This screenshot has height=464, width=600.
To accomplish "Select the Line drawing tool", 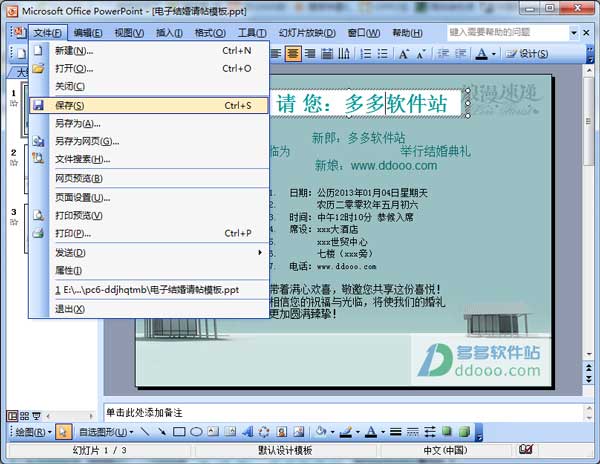I will pos(145,432).
